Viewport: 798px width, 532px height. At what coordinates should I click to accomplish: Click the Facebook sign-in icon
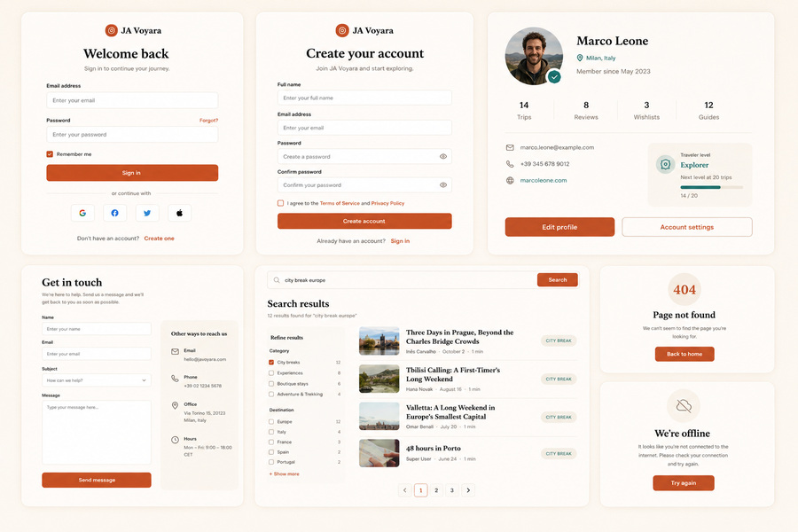pos(115,213)
